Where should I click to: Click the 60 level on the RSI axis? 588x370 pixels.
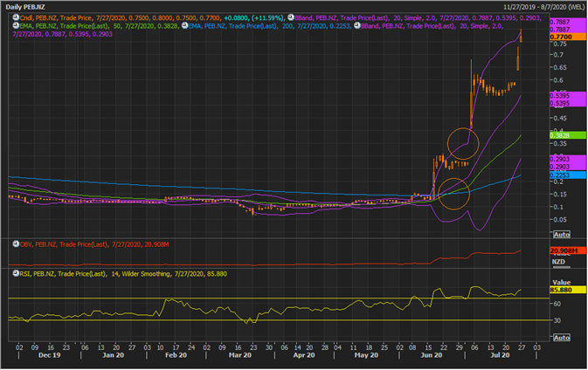[557, 304]
